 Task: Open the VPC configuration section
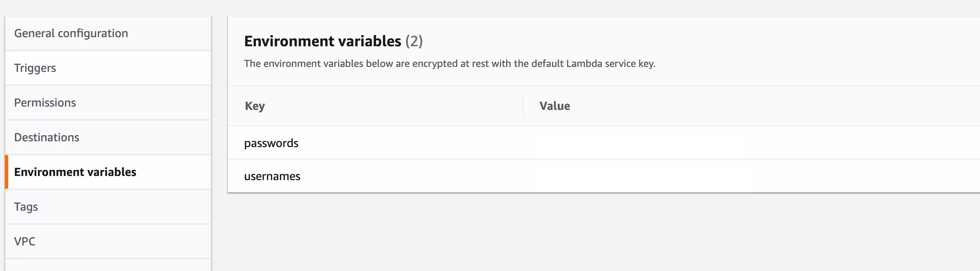click(25, 241)
